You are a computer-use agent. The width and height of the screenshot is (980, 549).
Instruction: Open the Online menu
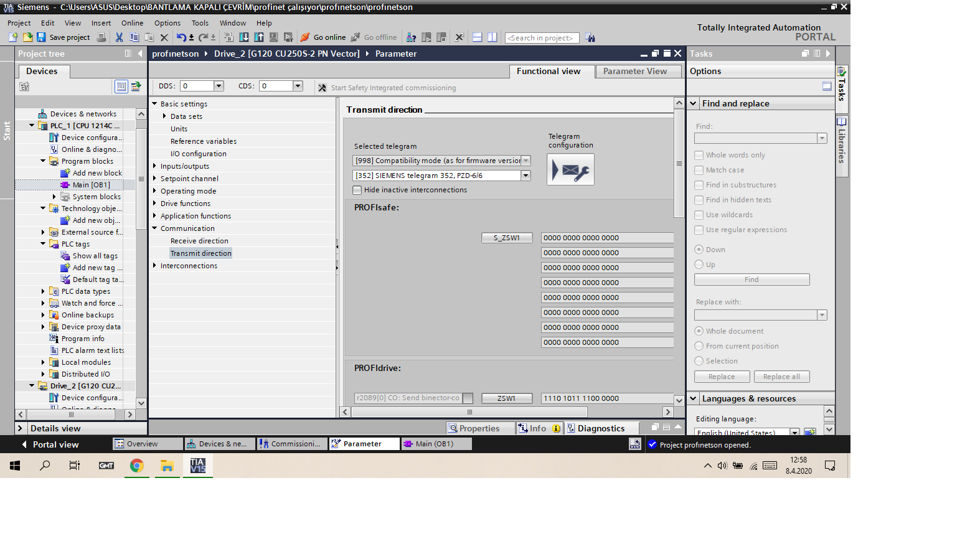(132, 23)
